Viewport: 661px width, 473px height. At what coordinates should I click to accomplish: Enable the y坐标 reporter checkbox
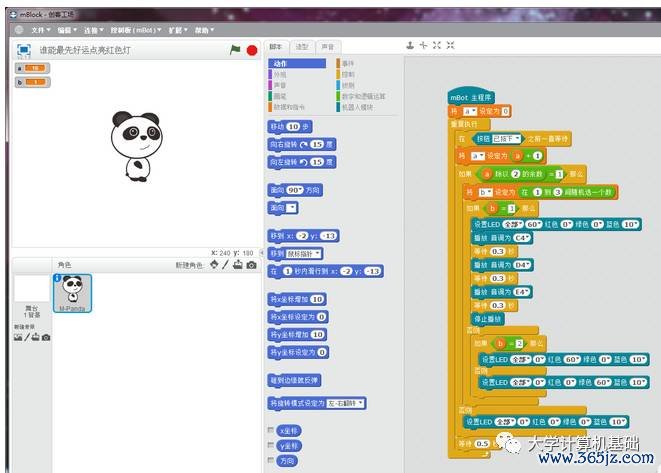pyautogui.click(x=272, y=446)
